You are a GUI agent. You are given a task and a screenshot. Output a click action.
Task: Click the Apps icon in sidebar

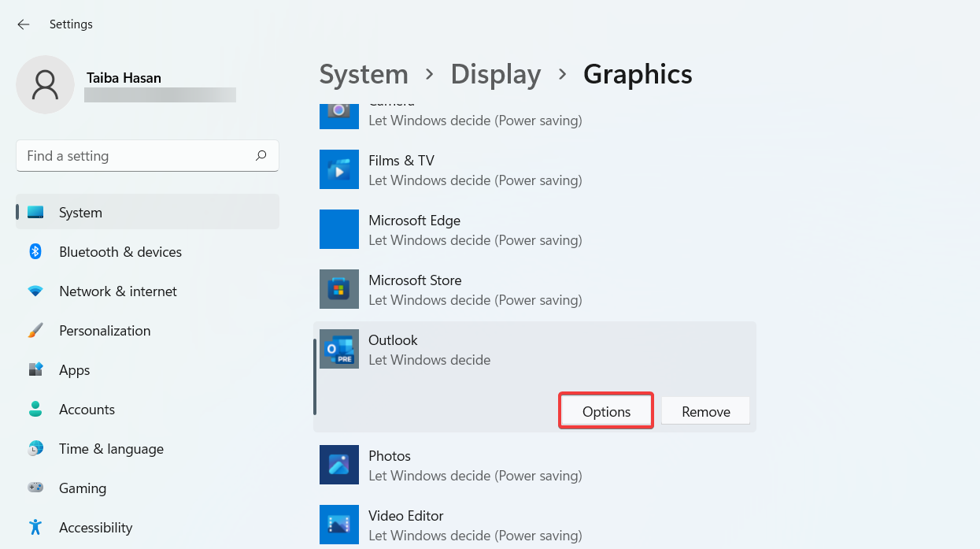(x=35, y=370)
